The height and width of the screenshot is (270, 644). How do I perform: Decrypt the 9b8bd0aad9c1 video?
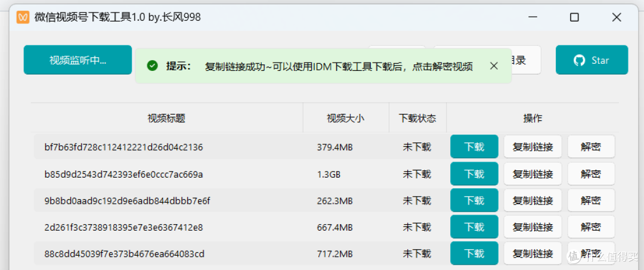click(591, 200)
